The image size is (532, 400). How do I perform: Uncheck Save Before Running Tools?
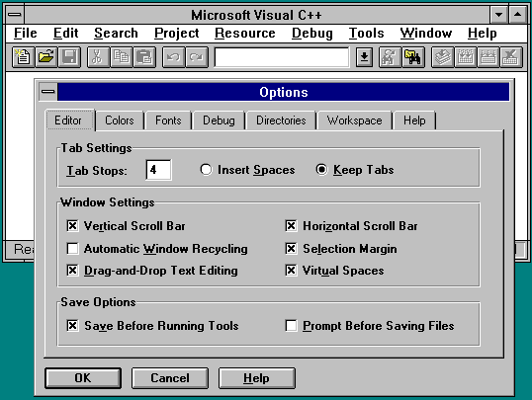pyautogui.click(x=72, y=326)
